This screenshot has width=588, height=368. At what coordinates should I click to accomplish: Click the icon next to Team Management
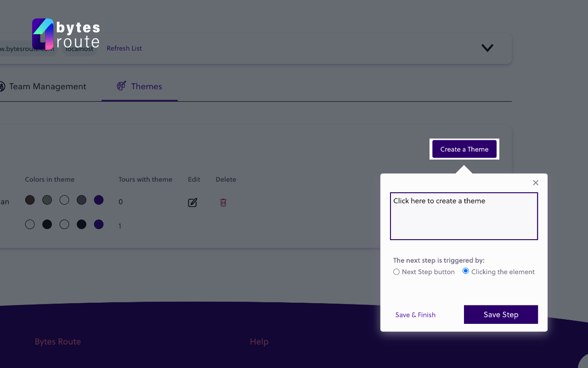(2, 86)
